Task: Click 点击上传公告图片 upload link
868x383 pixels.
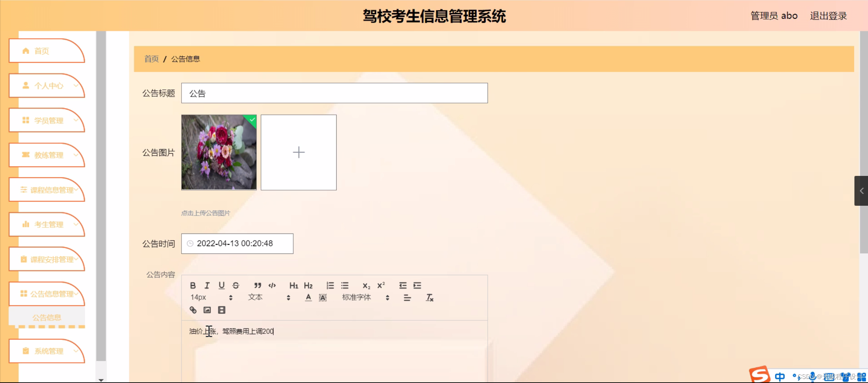Action: [x=205, y=213]
